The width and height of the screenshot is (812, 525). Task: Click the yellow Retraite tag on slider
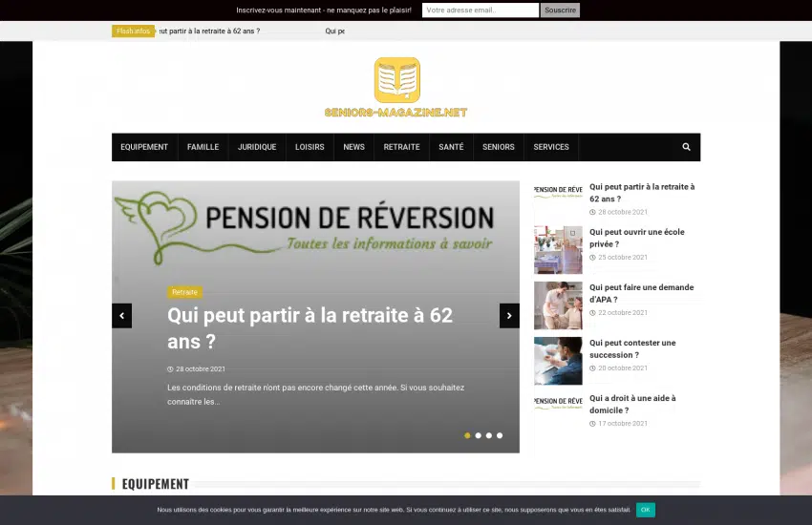[184, 292]
